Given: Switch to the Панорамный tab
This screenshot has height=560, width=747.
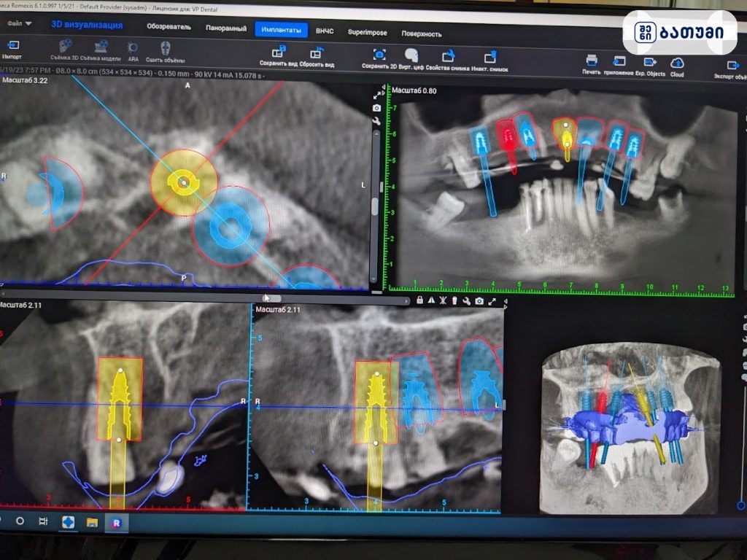Looking at the screenshot, I should click(x=226, y=28).
